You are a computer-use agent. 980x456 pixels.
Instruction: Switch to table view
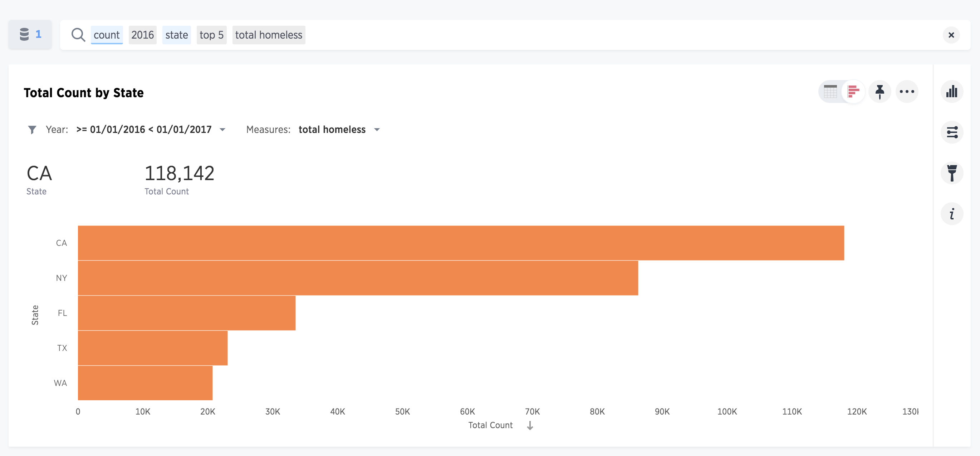coord(830,91)
